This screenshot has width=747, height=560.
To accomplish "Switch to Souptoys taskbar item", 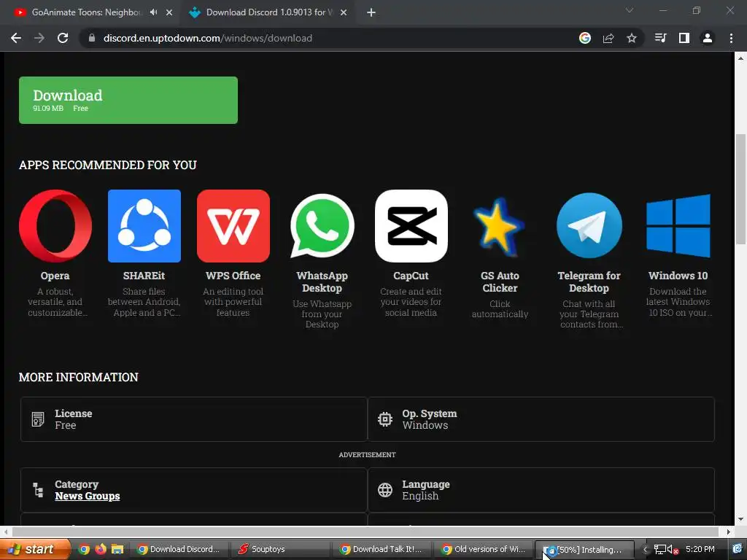I will (279, 549).
